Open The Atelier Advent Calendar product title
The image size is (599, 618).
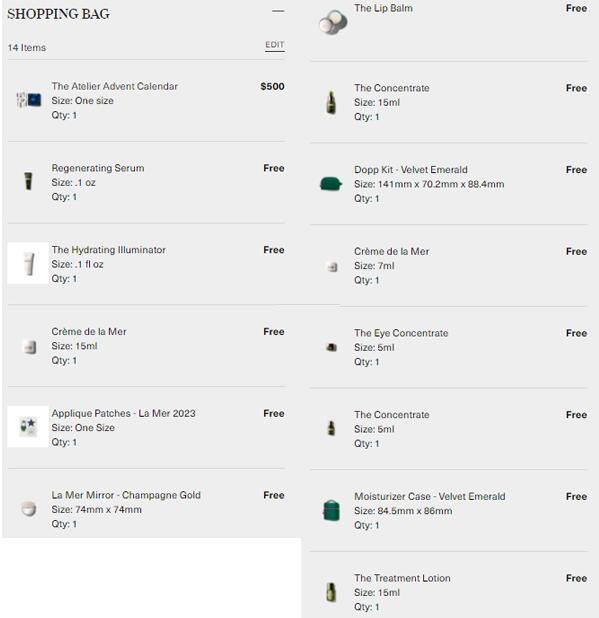pos(115,86)
